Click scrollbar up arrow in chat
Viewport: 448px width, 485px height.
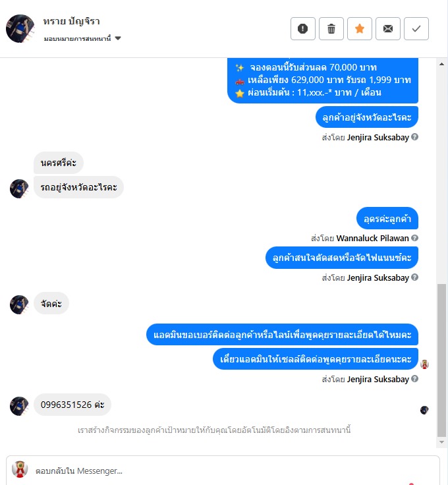click(x=441, y=64)
